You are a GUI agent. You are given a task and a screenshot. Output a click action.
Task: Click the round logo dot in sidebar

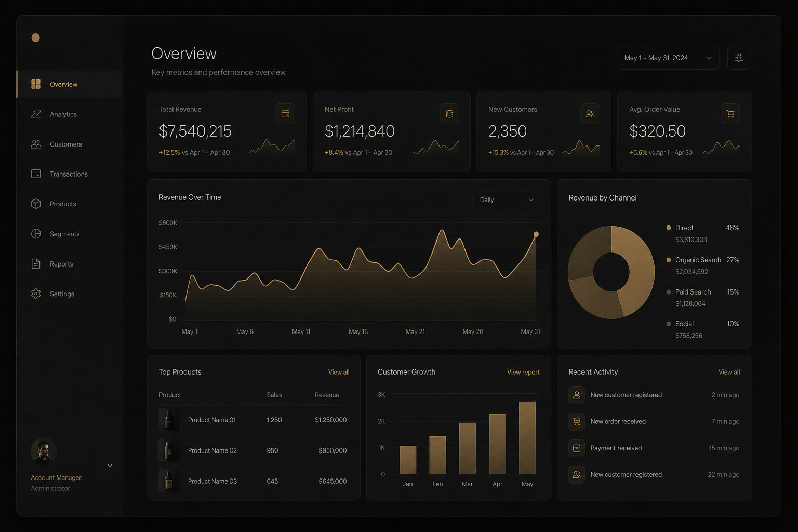(x=35, y=37)
